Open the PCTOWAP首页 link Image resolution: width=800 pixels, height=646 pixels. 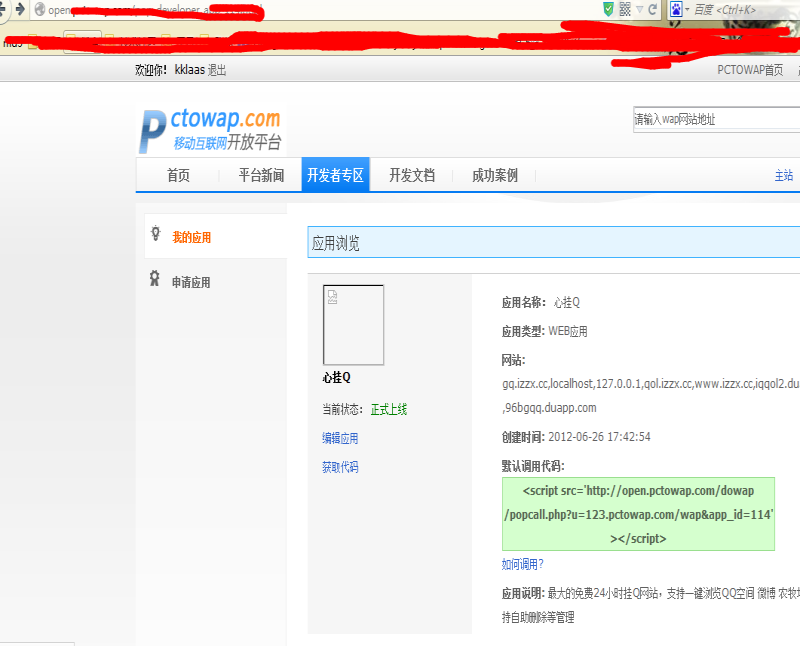click(750, 70)
